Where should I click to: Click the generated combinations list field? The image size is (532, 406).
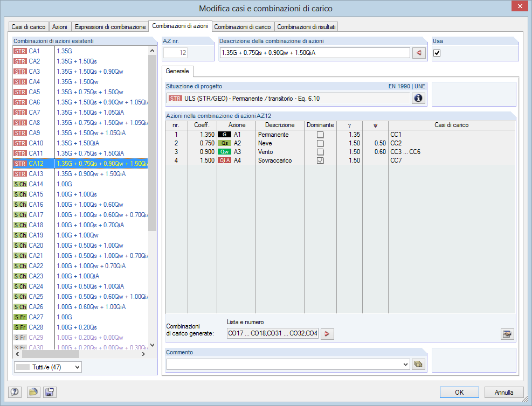(273, 333)
